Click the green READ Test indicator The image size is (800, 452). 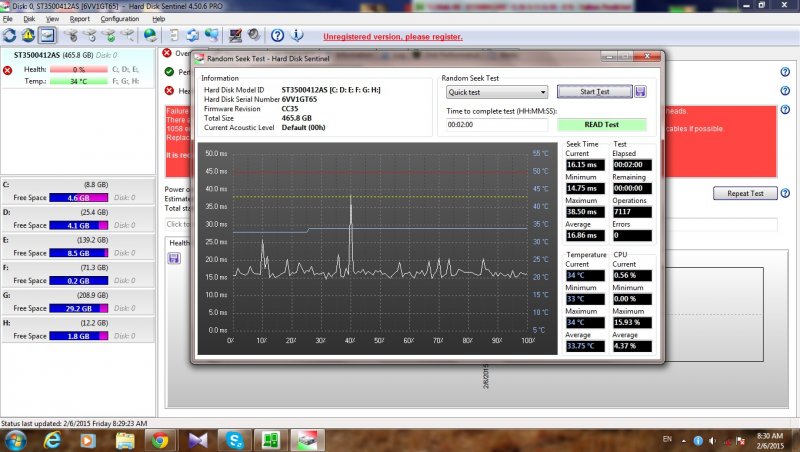tap(602, 124)
